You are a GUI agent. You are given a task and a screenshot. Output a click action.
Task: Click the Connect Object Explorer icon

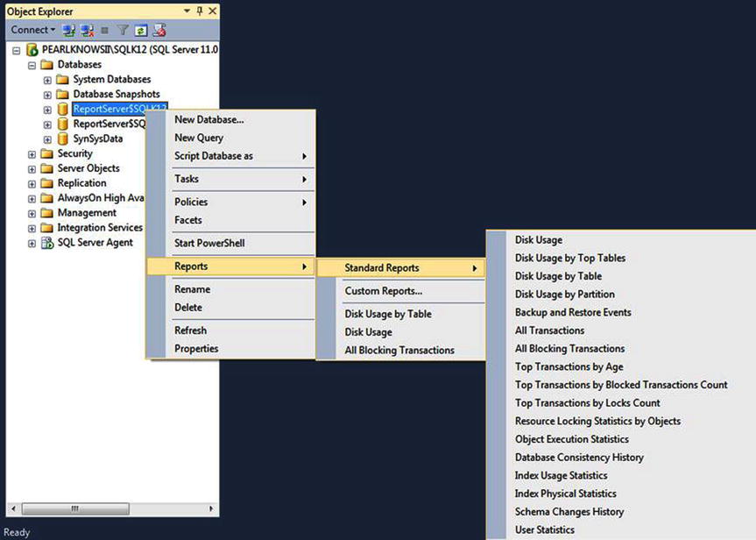click(x=69, y=31)
